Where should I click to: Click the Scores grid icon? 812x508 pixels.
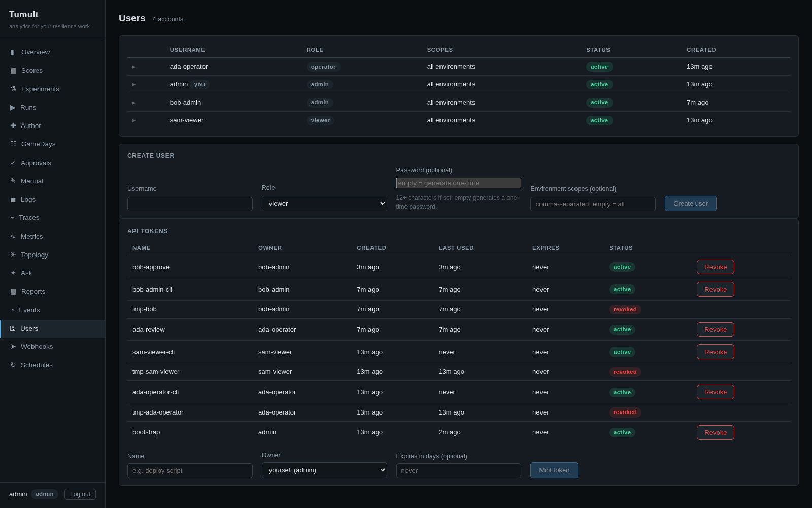point(13,71)
